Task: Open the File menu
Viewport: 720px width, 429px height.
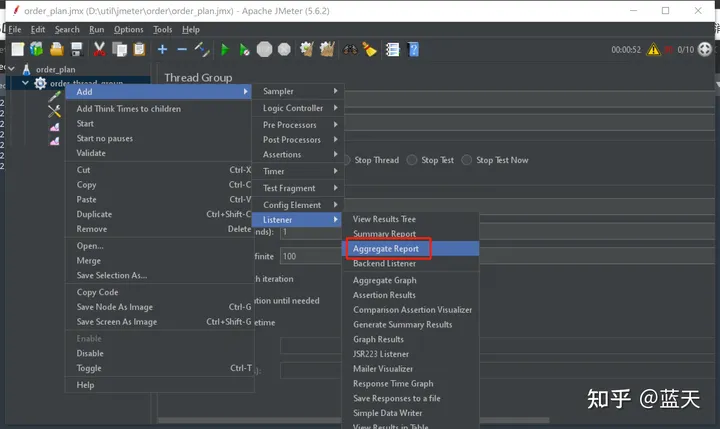Action: (15, 29)
